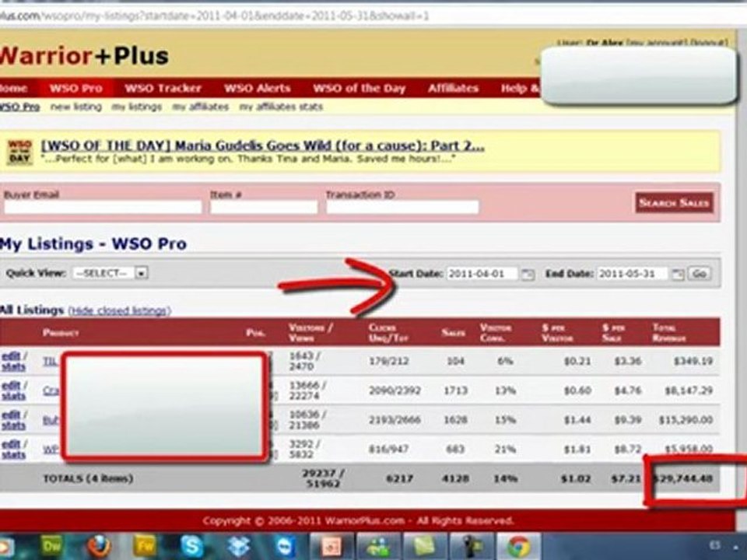
Task: Click the Warrior+Plus site logo
Action: [x=84, y=56]
